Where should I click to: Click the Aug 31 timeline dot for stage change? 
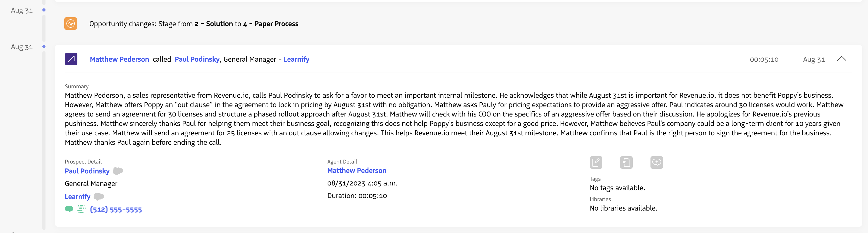[x=44, y=10]
